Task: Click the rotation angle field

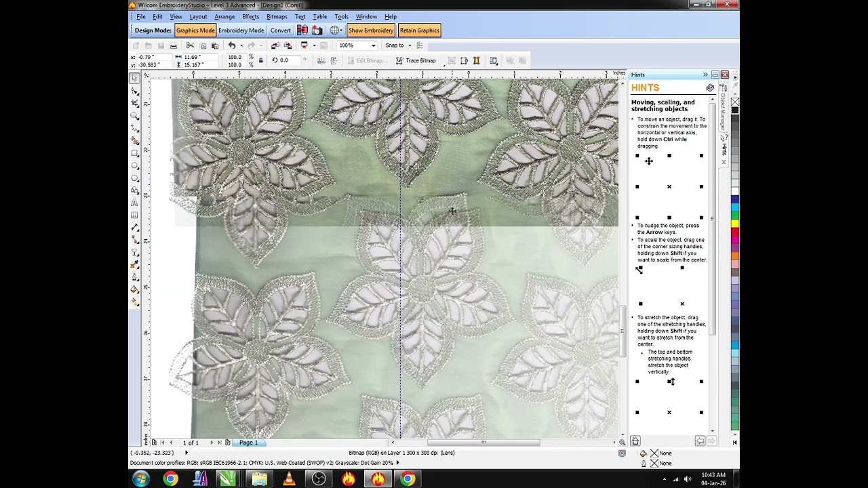Action: 290,60
